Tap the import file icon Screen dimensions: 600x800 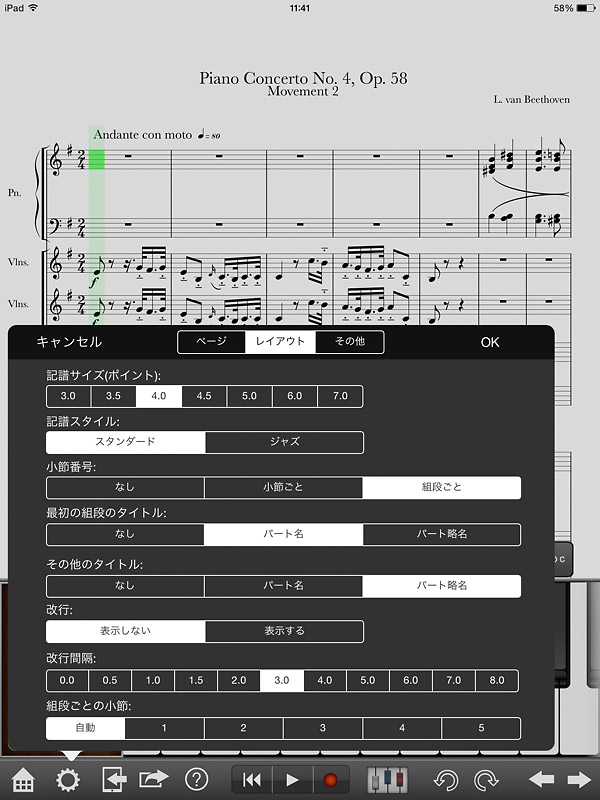(x=114, y=780)
